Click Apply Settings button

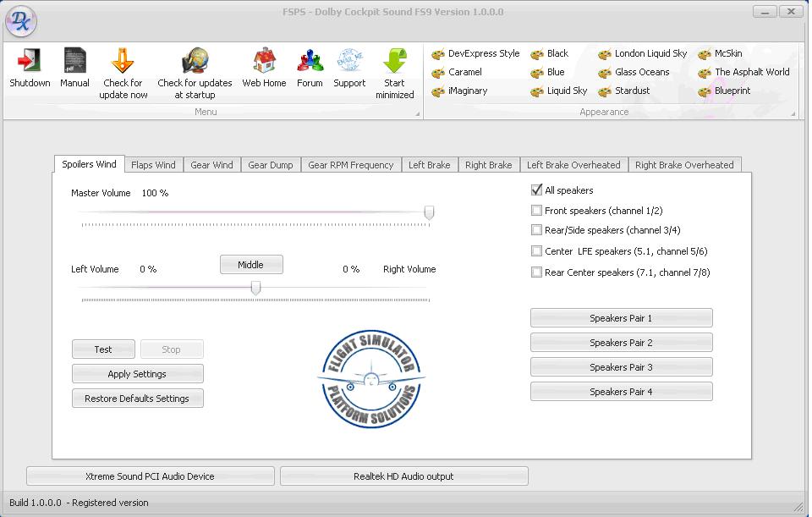click(x=137, y=374)
